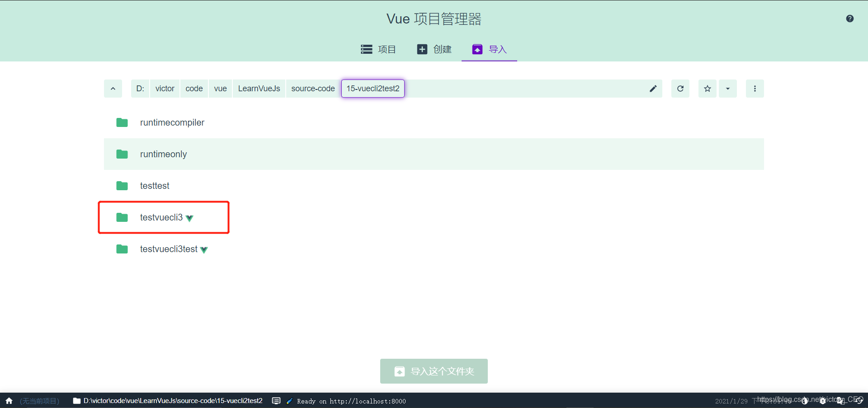
Task: Click the current working directory path in the status bar
Action: click(168, 401)
